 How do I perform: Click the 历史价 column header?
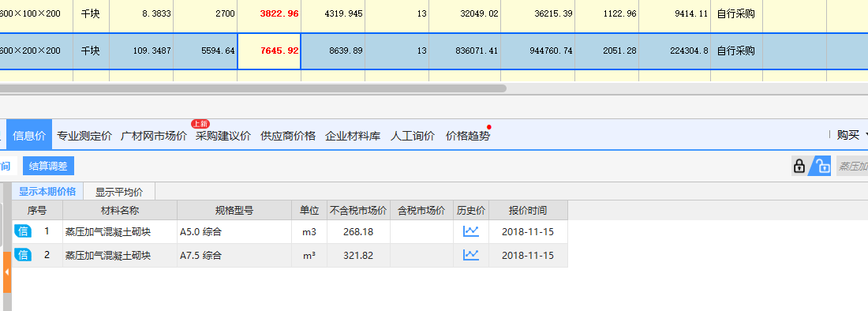471,210
